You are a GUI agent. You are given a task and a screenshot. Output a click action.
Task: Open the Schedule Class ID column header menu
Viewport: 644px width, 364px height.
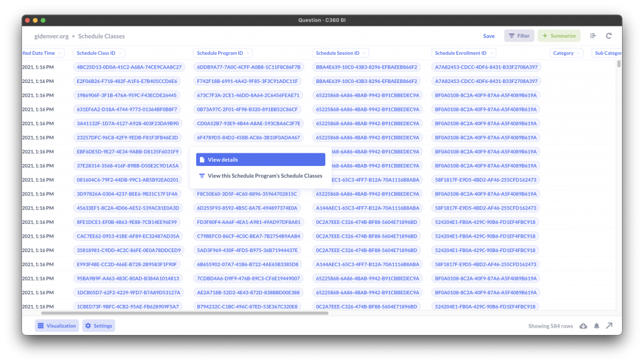click(99, 53)
